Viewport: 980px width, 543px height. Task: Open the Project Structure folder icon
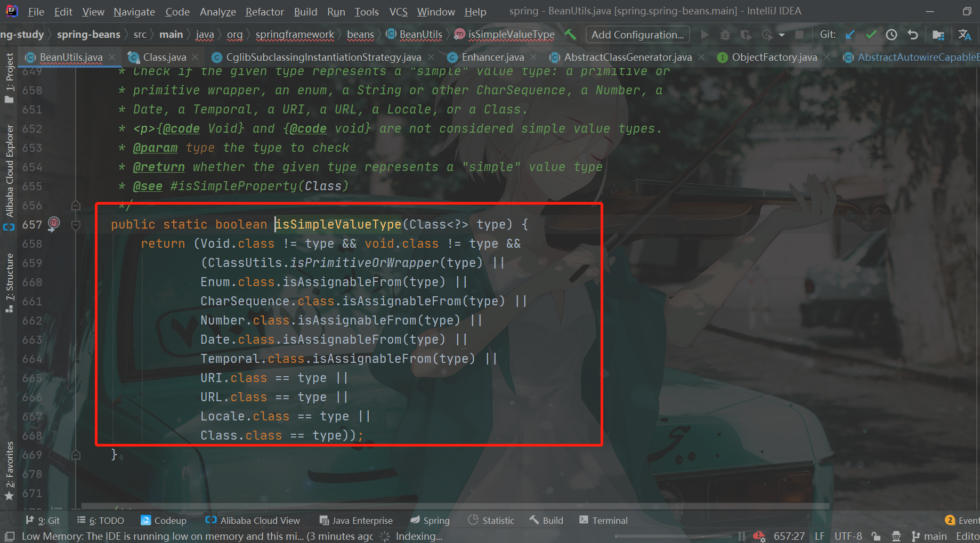pyautogui.click(x=938, y=35)
